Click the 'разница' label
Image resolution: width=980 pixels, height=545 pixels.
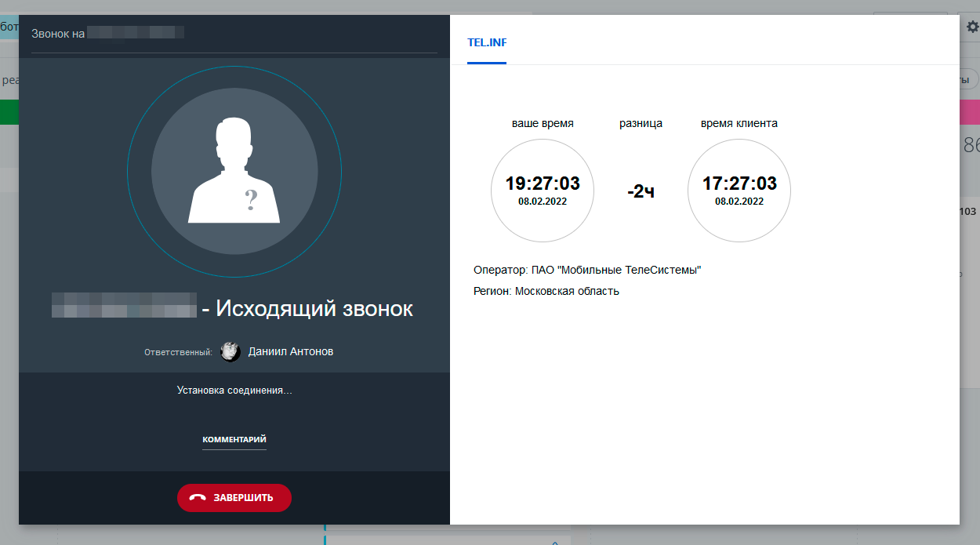[x=641, y=123]
